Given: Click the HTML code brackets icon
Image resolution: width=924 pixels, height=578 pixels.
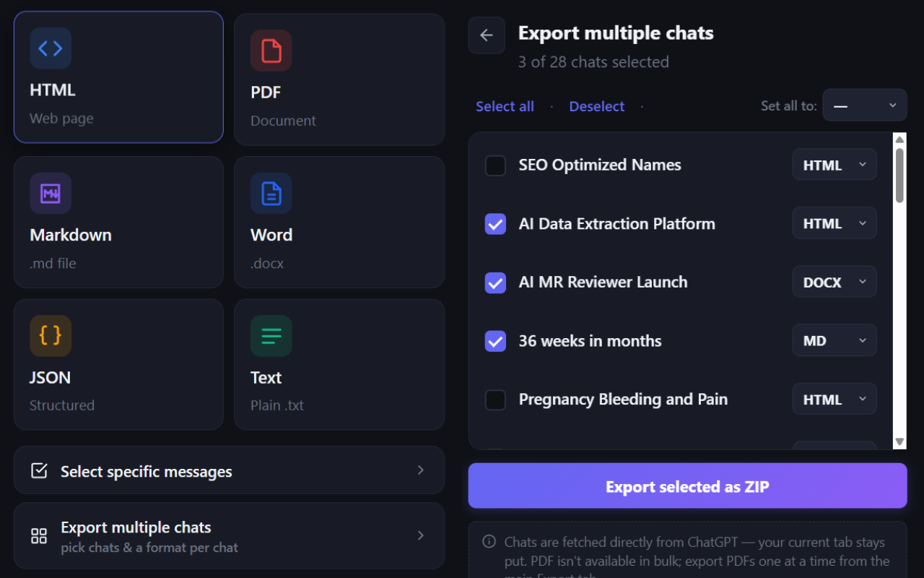Looking at the screenshot, I should 51,48.
